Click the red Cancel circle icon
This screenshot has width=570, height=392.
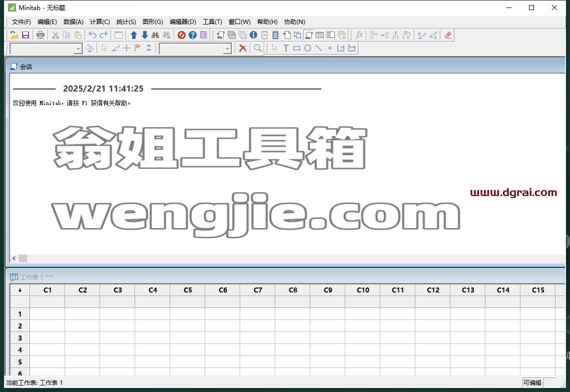click(x=181, y=35)
